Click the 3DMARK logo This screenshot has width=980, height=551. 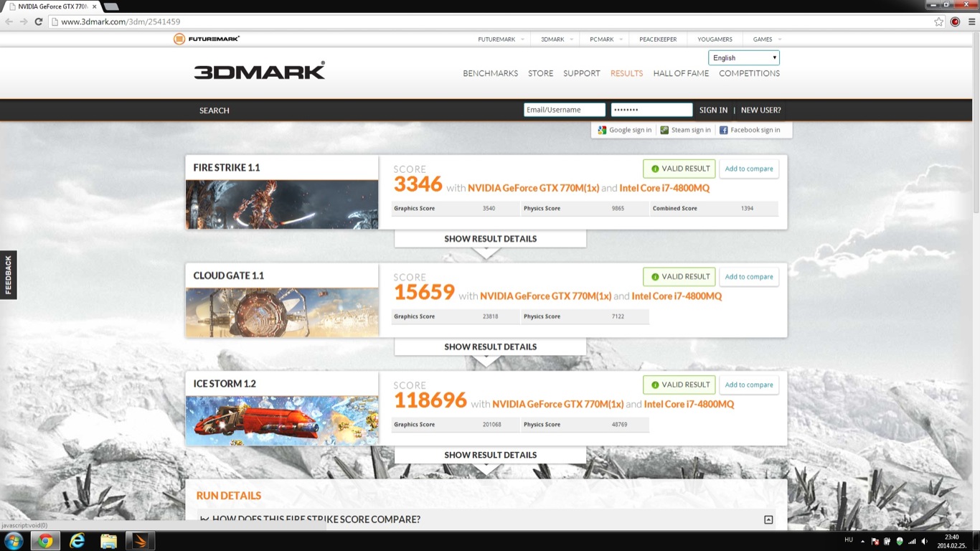(259, 70)
